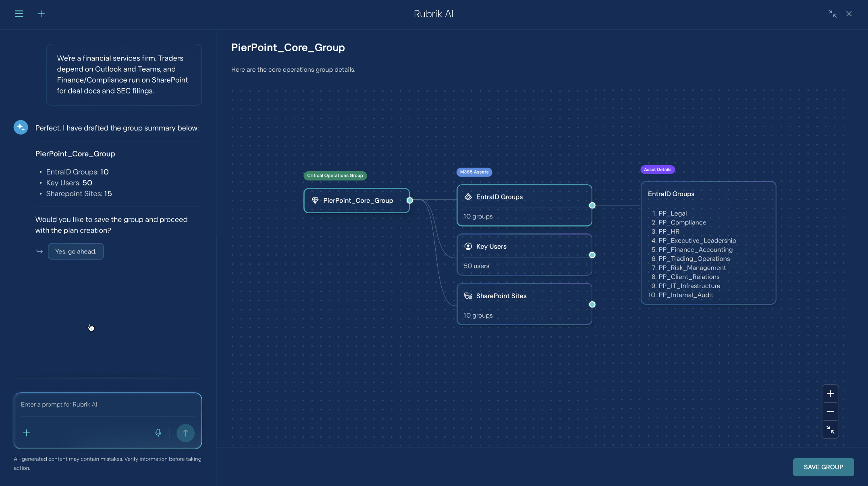Select PP_Finance_Accounting entry
Viewport: 868px width, 486px height.
click(696, 250)
